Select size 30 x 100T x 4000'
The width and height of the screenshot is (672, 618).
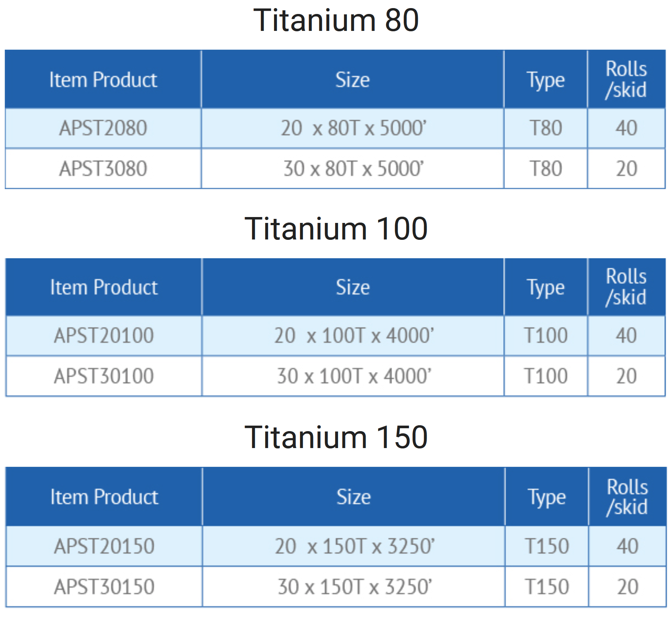(353, 376)
